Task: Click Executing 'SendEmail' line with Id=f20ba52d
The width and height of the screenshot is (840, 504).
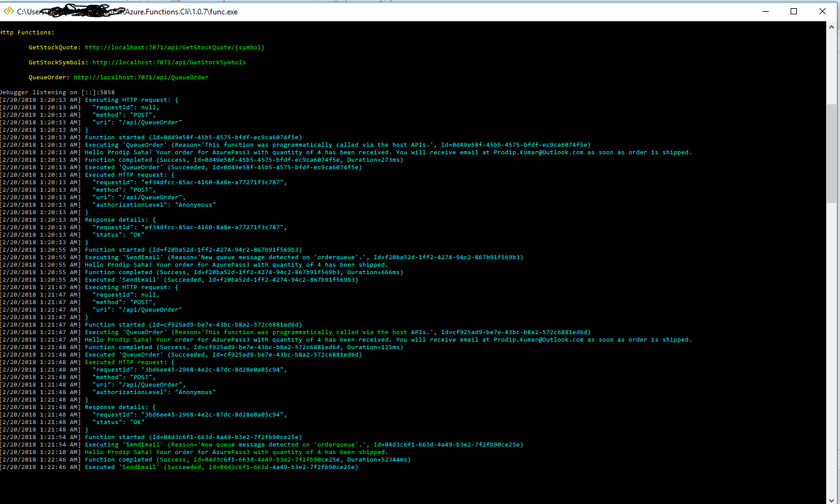Action: (x=262, y=257)
